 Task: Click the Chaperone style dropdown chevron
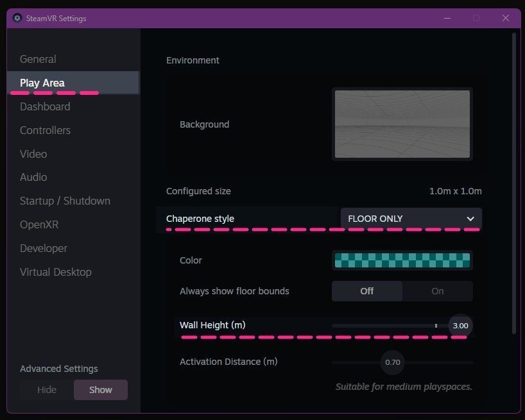coord(470,219)
